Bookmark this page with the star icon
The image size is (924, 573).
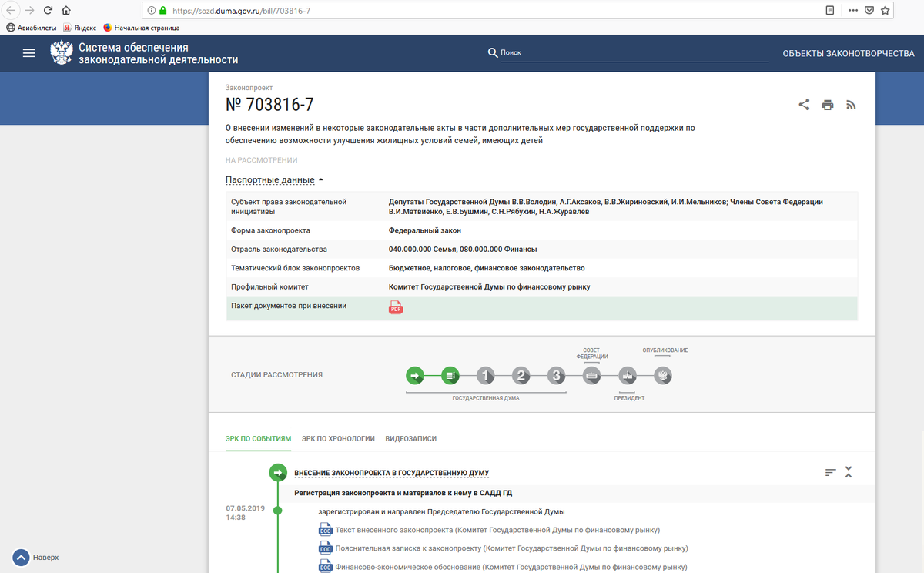click(x=885, y=11)
